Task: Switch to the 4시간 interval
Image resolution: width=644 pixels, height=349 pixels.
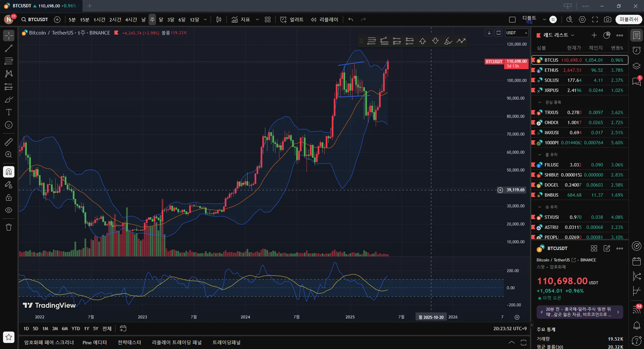Action: click(131, 19)
